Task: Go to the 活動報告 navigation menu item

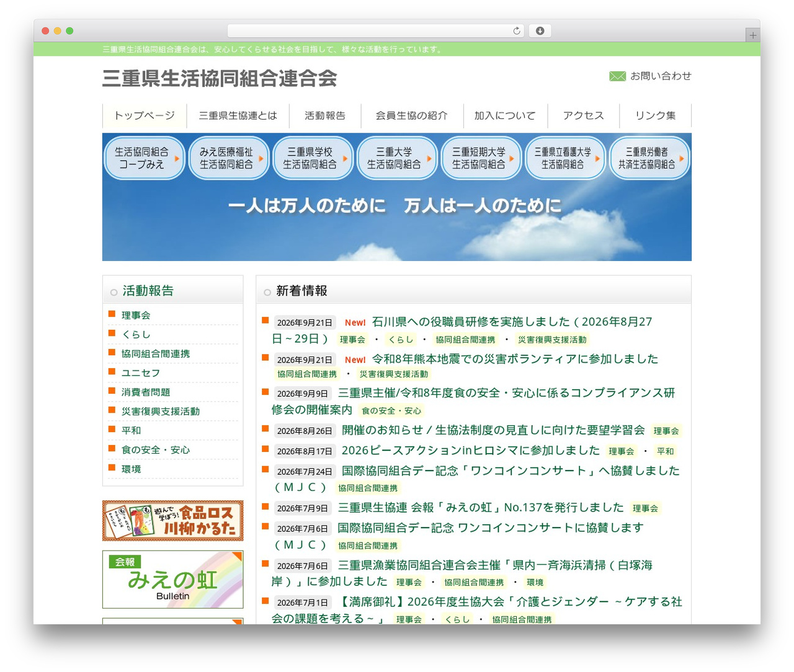Action: pyautogui.click(x=325, y=116)
